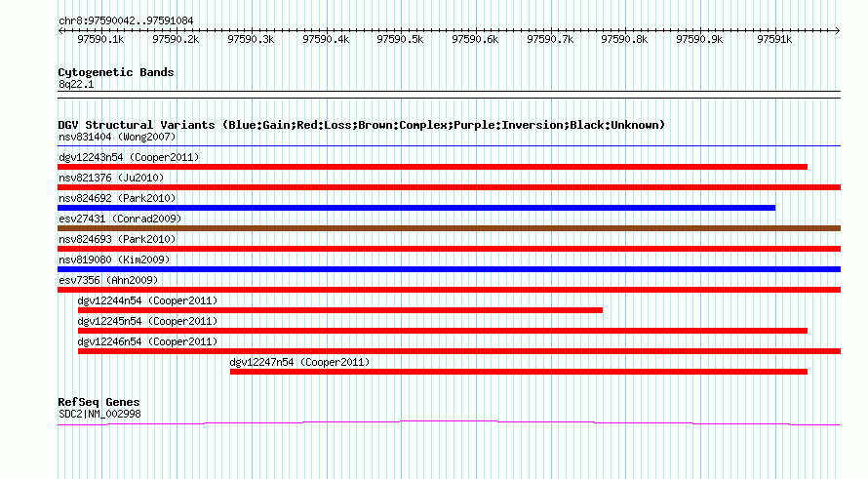This screenshot has height=479, width=868.
Task: Open the dgv12247n54 (Cooper2011) label
Action: [299, 362]
